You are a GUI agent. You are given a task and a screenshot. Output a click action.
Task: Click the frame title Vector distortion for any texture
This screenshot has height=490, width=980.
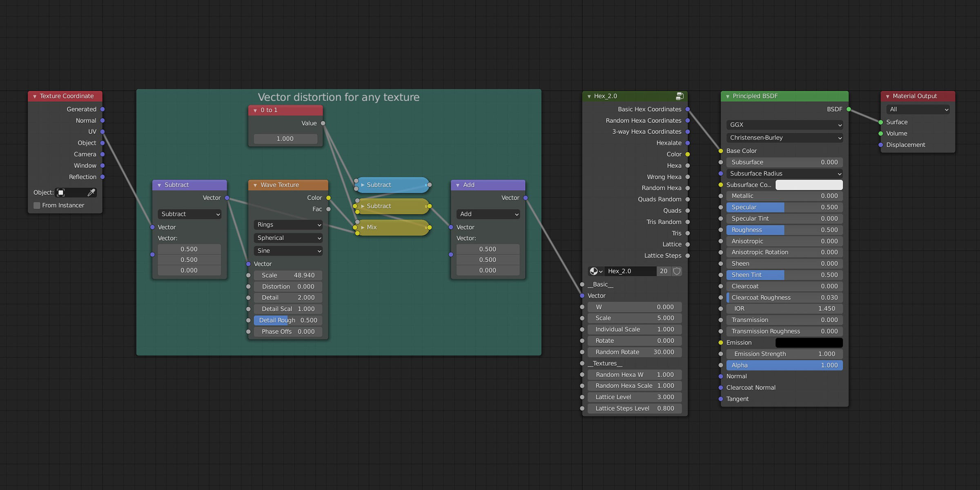coord(339,97)
